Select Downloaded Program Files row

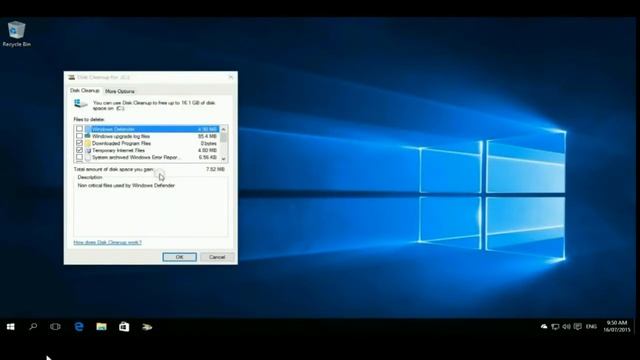(147, 143)
